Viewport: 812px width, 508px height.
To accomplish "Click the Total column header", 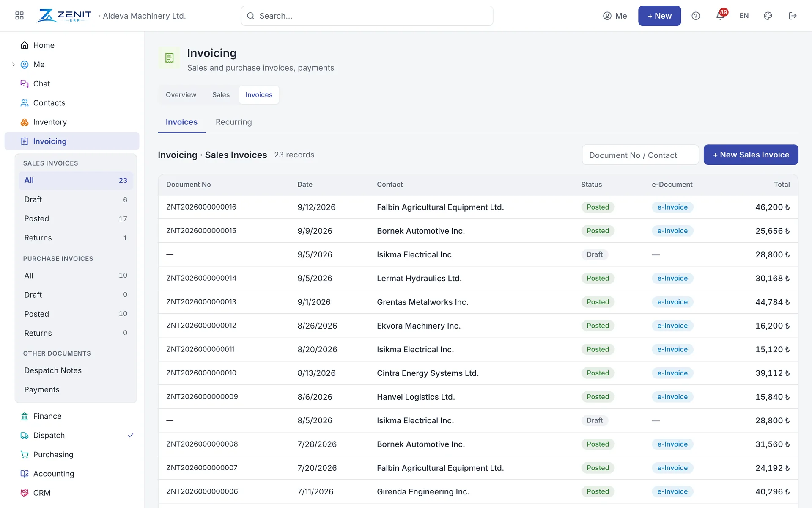I will (x=782, y=185).
